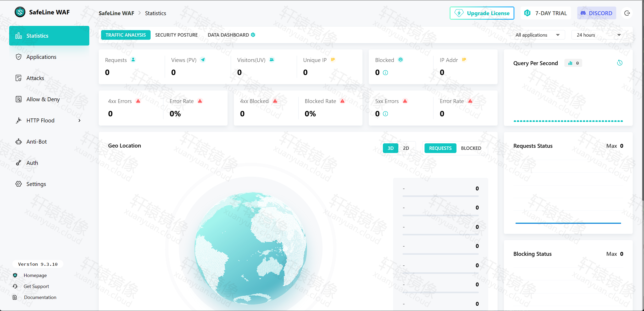Click the 7-DAY TRIAL button

tap(546, 13)
